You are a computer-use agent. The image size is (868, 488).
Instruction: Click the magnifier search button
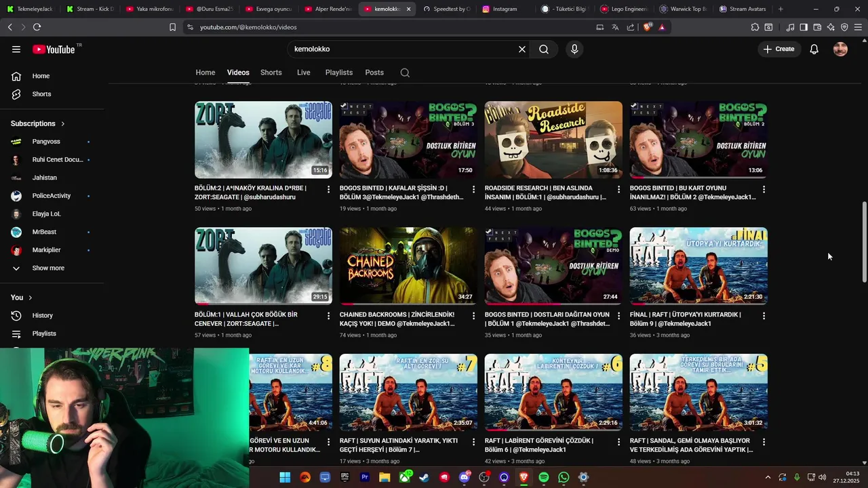(544, 49)
